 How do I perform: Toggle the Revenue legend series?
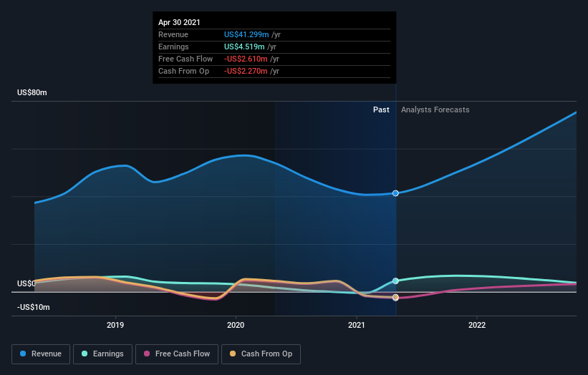(41, 354)
